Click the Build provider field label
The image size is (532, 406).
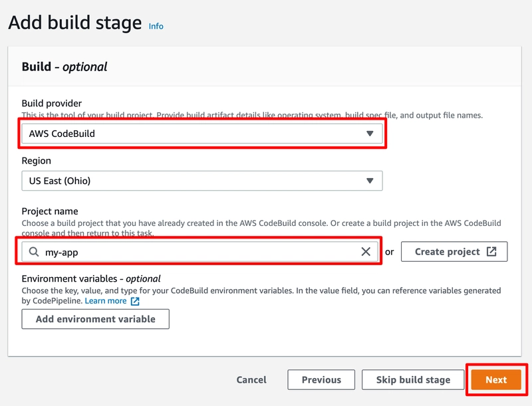[x=52, y=104]
